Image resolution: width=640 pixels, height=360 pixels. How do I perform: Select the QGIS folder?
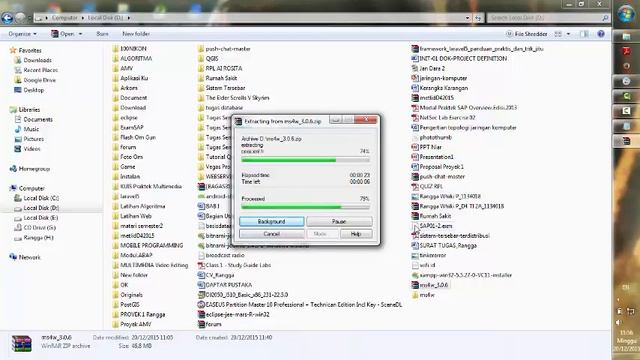tap(208, 58)
